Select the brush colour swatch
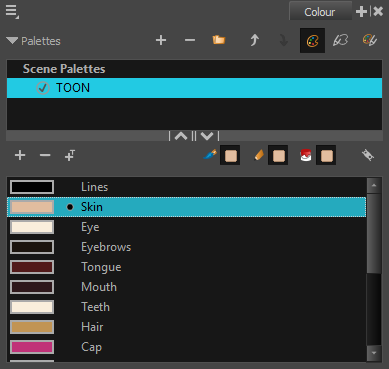 (x=230, y=156)
